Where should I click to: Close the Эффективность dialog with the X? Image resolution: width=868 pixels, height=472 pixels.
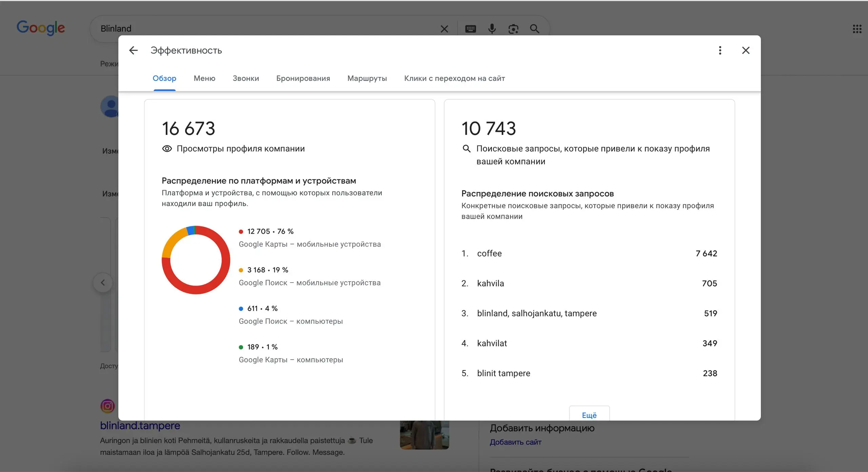pyautogui.click(x=746, y=50)
